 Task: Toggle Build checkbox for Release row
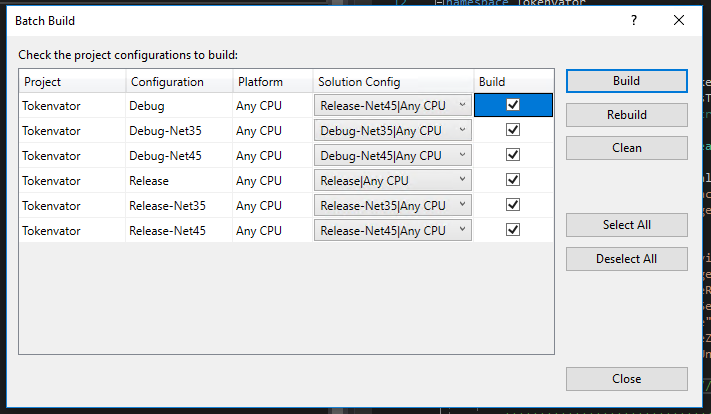(513, 180)
